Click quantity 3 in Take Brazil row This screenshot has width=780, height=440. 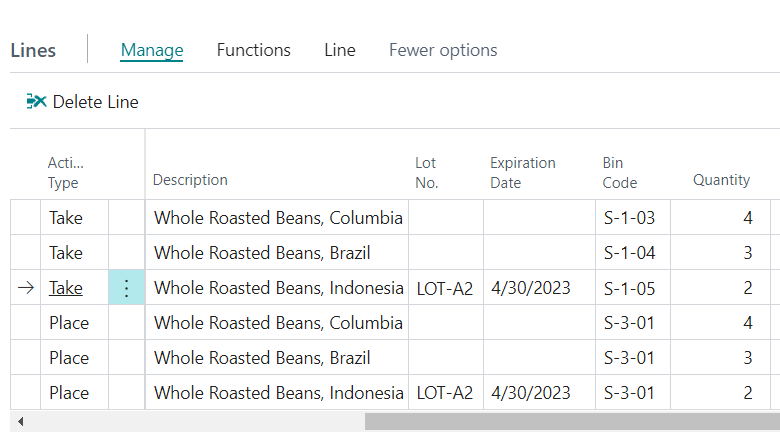coord(747,253)
